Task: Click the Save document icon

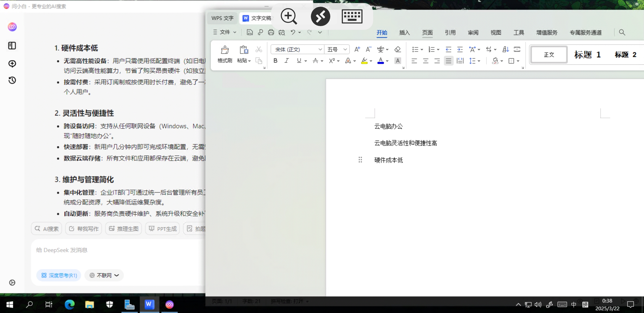Action: click(x=250, y=32)
